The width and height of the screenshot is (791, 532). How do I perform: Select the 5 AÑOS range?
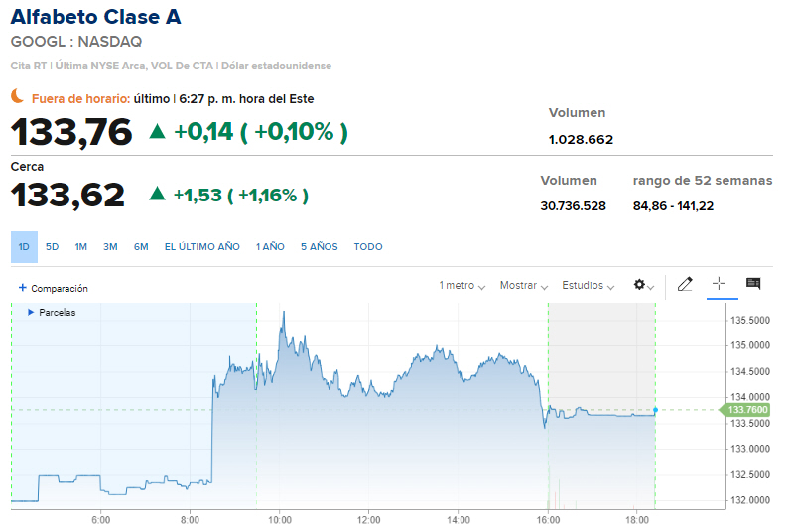320,247
